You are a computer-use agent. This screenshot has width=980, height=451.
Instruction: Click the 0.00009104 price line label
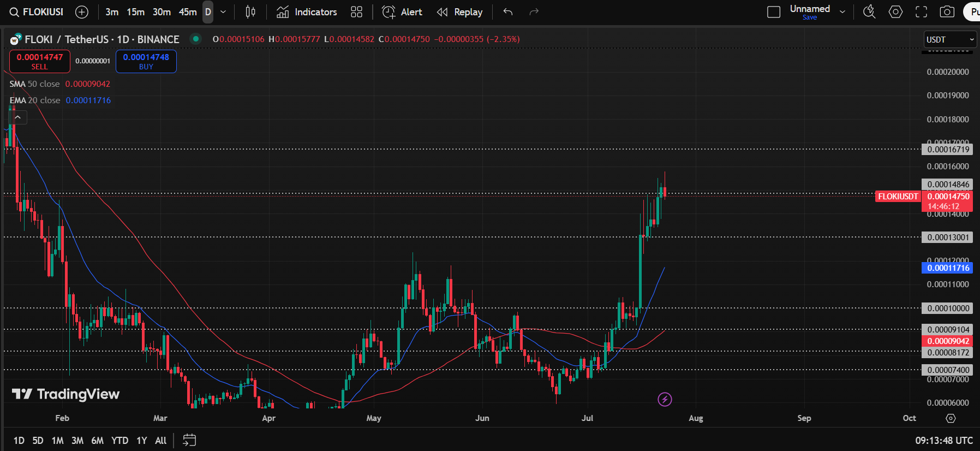(x=948, y=330)
